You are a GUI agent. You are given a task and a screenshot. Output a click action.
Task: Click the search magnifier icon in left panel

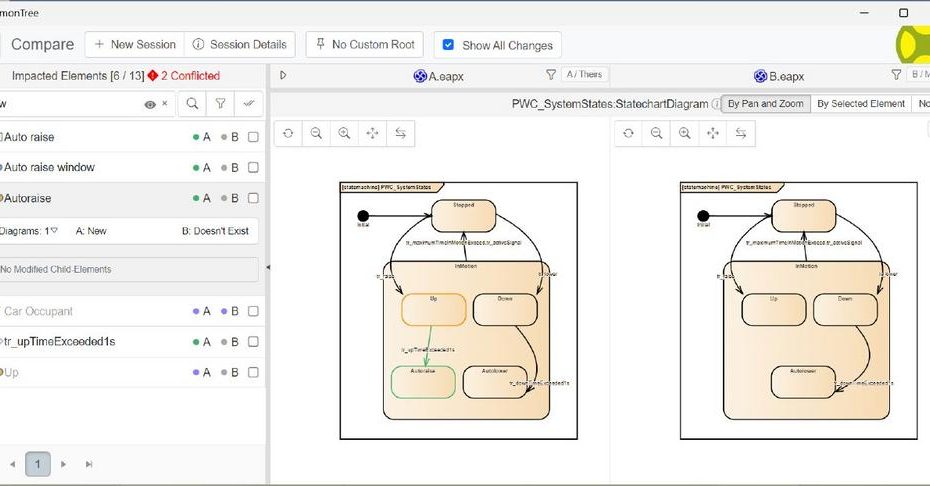[192, 104]
